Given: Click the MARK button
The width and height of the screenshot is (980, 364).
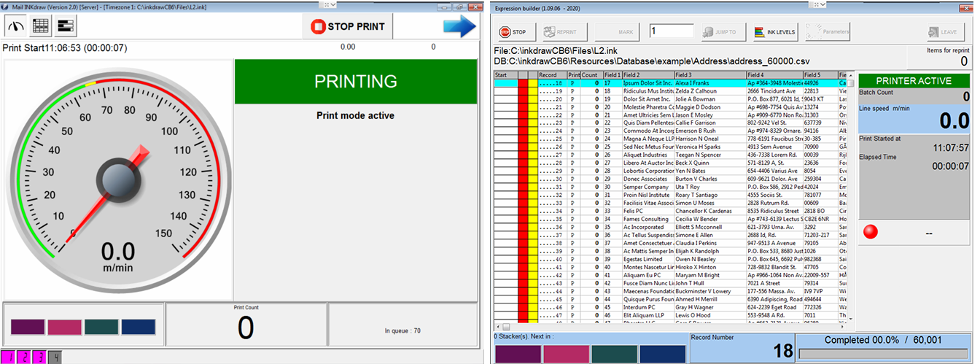Looking at the screenshot, I should [x=618, y=32].
